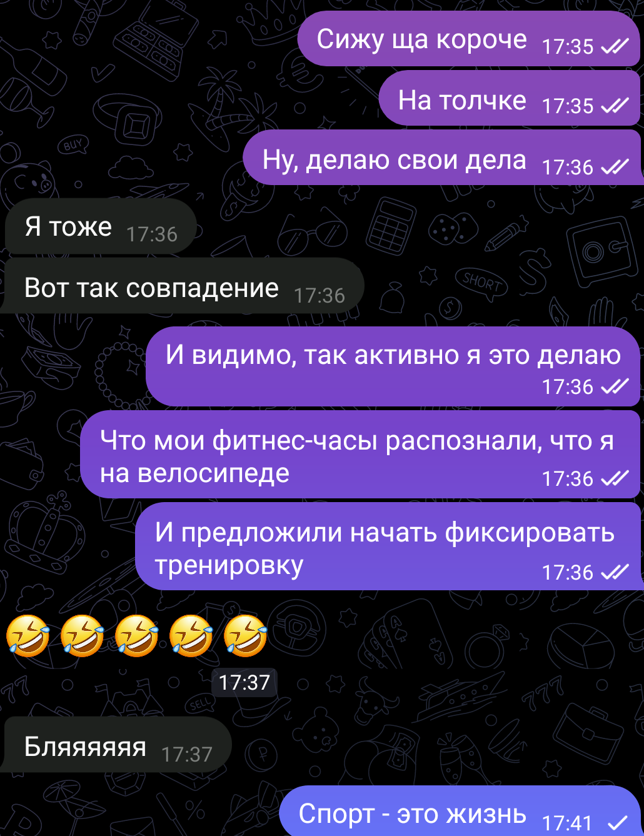Select the 'И предложили начать фиксировать тренировку' message
Viewport: 644px width, 836px height.
tap(388, 546)
